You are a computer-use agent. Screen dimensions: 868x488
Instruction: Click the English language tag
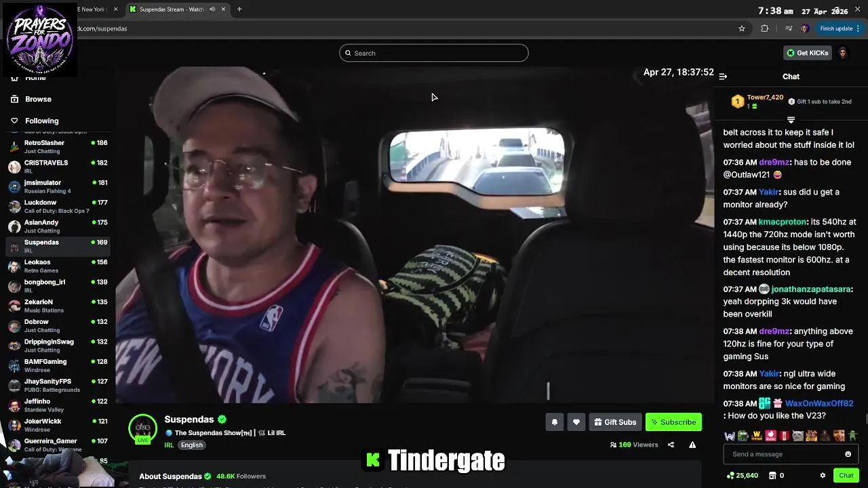(x=192, y=445)
